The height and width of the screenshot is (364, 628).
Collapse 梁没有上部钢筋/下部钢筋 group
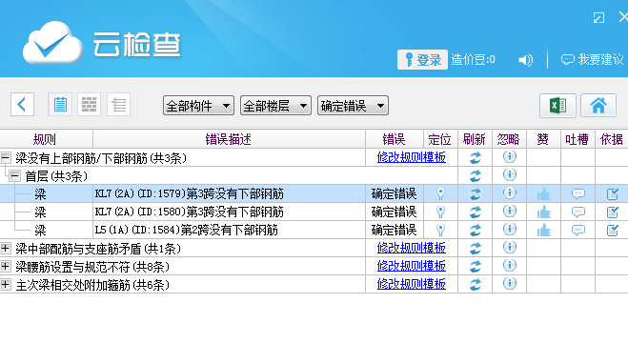click(5, 158)
